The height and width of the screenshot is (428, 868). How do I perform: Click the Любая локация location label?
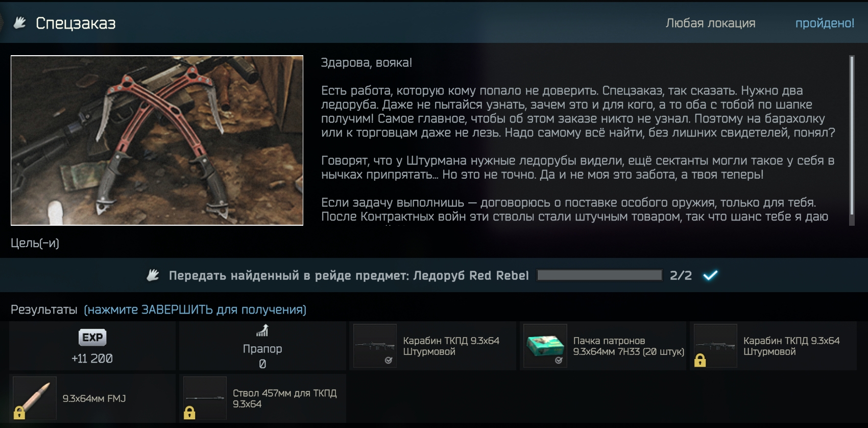pos(710,23)
